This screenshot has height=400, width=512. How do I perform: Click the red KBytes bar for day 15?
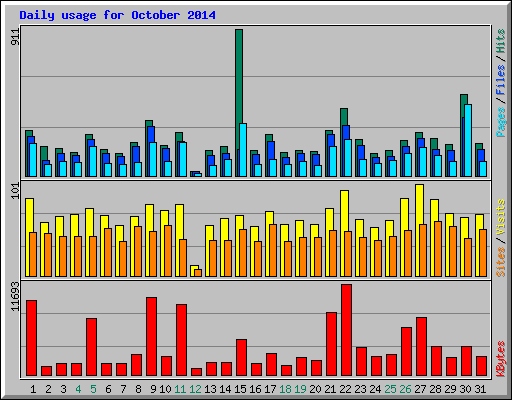[x=241, y=357]
